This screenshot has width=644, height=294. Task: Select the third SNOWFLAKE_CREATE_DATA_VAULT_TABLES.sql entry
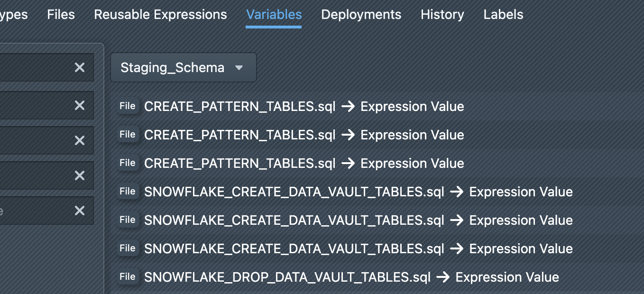(294, 249)
